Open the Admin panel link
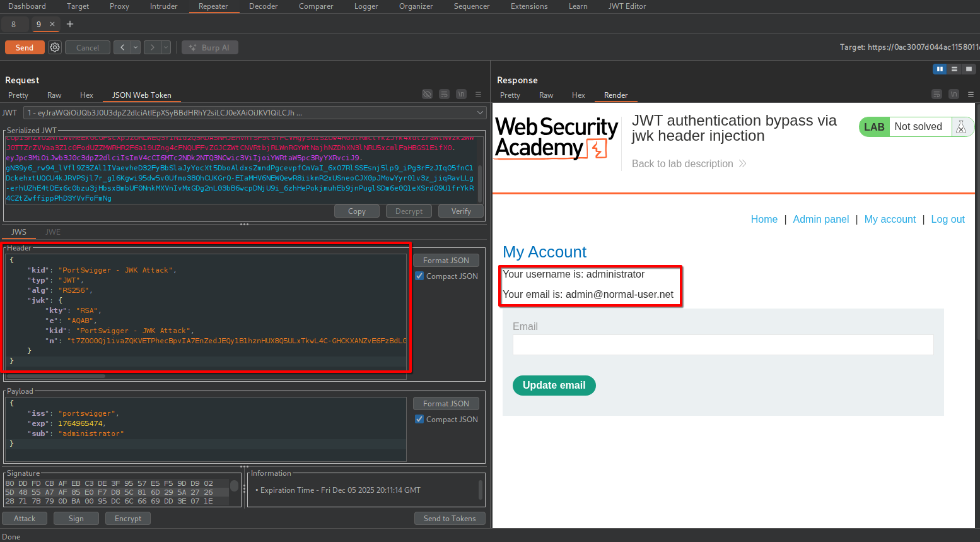Image resolution: width=980 pixels, height=542 pixels. [820, 219]
